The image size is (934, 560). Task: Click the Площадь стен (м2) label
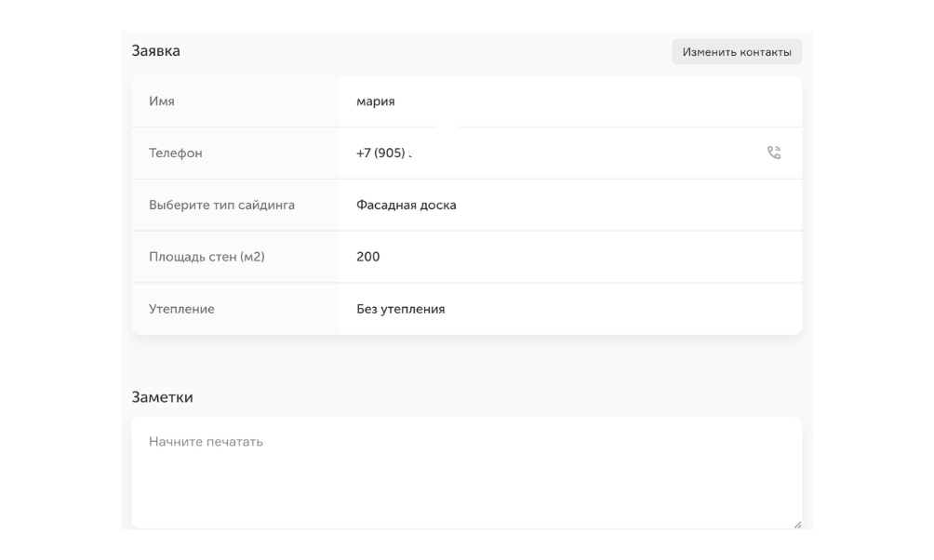[207, 257]
